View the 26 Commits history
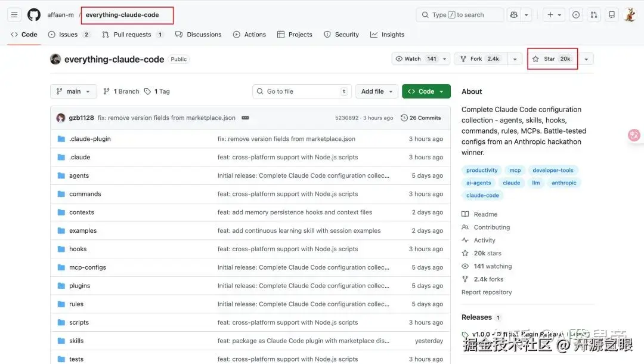Screen dimensions: 644x364 tap(421, 118)
